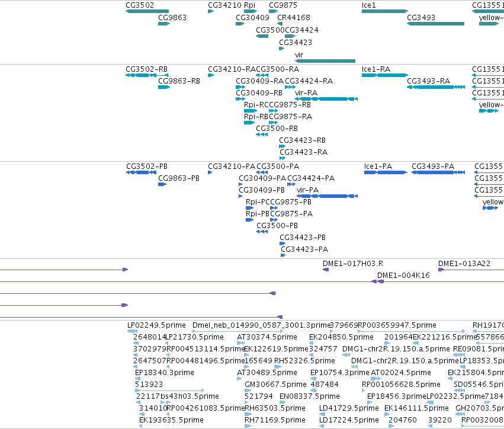Click the CG3502 gene label

pyautogui.click(x=140, y=5)
